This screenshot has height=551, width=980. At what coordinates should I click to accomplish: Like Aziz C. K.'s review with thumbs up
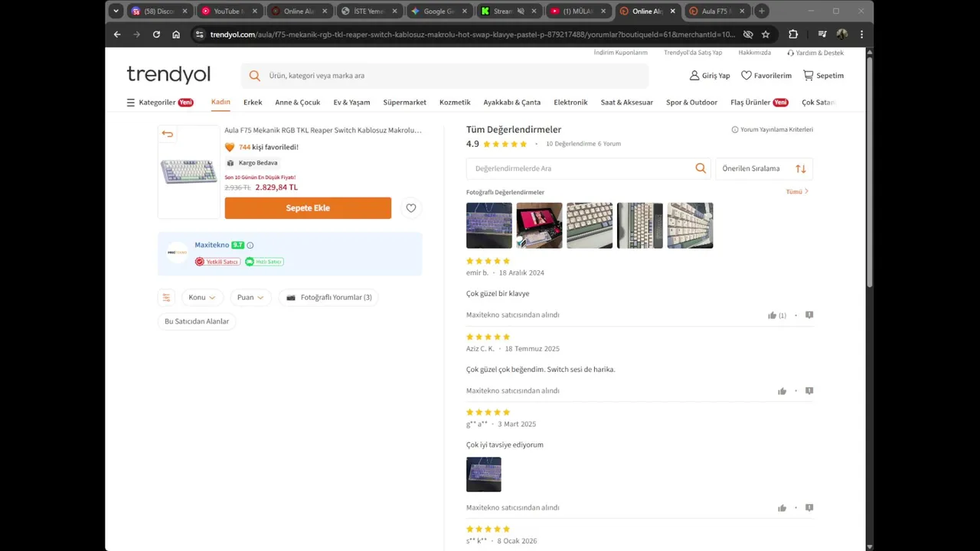(x=782, y=391)
